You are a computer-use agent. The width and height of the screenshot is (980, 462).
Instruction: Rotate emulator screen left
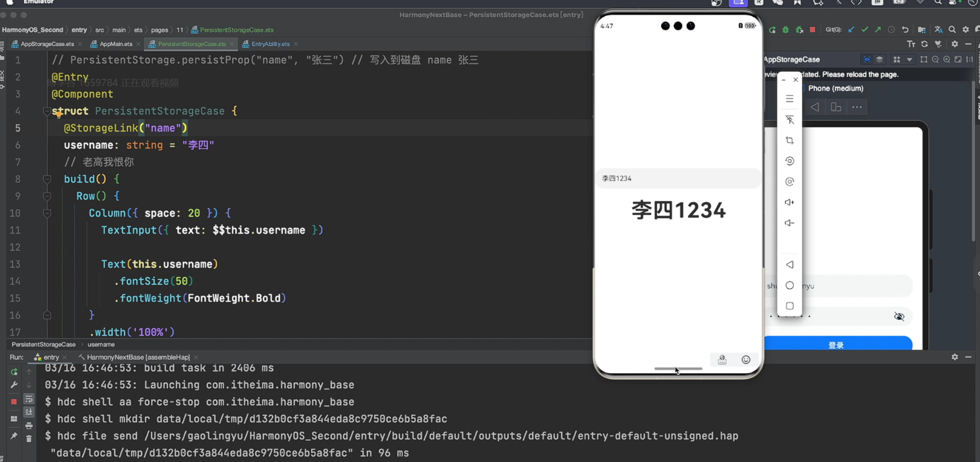click(x=790, y=161)
